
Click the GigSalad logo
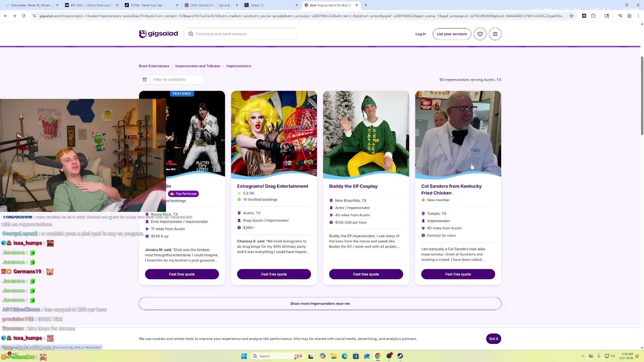point(158,34)
